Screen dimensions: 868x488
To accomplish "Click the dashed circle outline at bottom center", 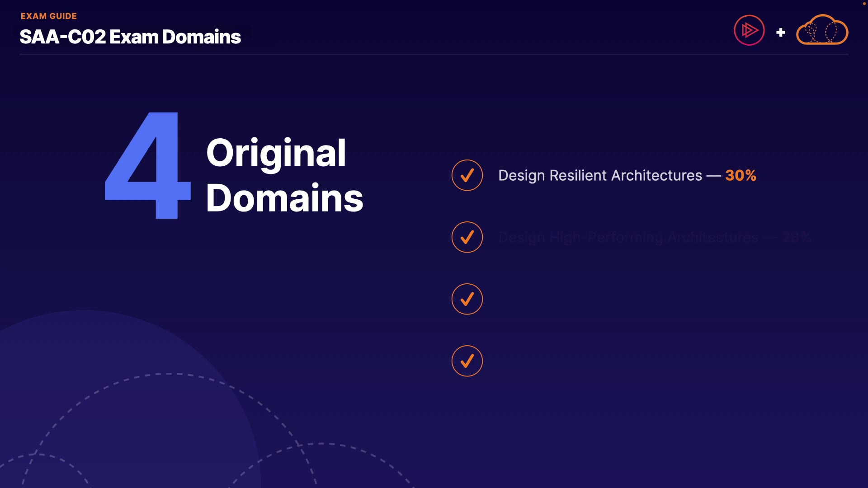I will pos(321,444).
